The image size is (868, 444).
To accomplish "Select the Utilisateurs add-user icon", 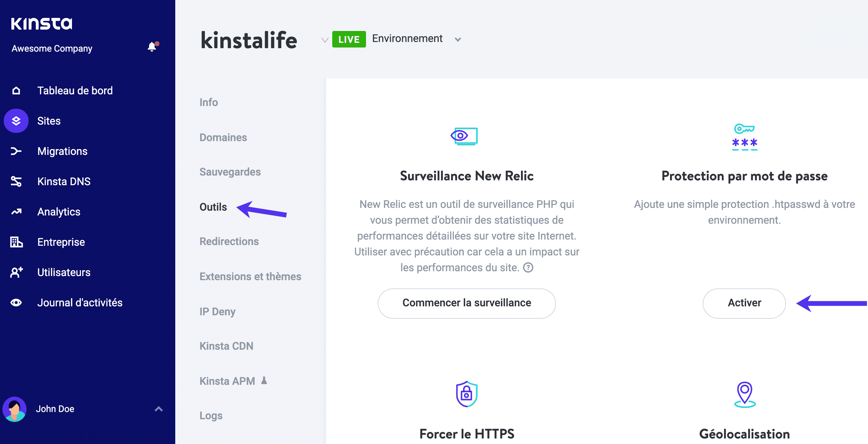I will click(15, 272).
